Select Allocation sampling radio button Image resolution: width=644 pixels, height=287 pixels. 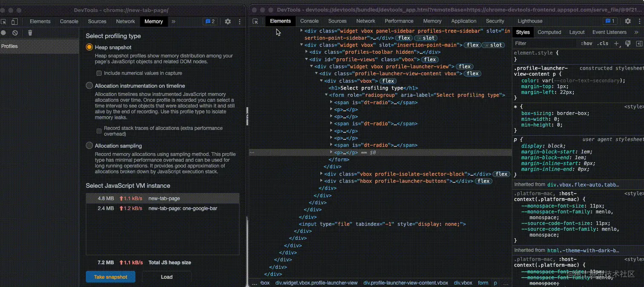[x=89, y=145]
